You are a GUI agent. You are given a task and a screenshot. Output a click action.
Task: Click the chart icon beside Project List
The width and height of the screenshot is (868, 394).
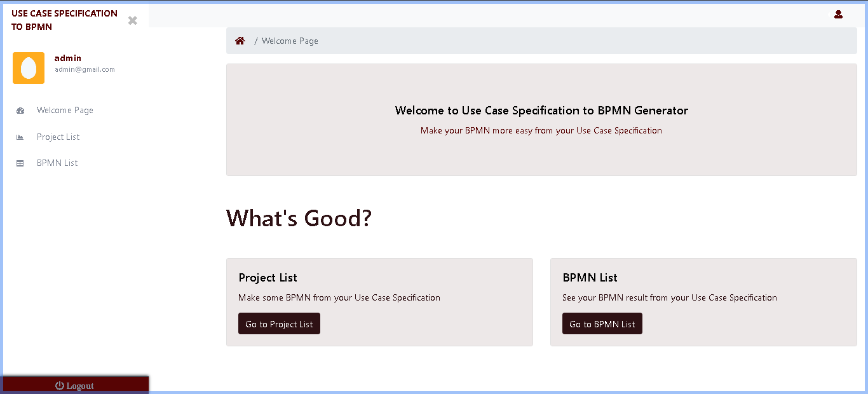tap(20, 137)
